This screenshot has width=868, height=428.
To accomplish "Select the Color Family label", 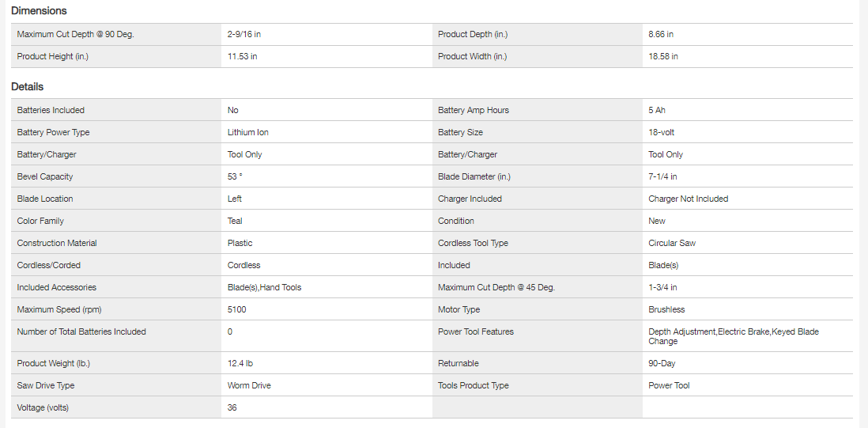I will 40,222.
